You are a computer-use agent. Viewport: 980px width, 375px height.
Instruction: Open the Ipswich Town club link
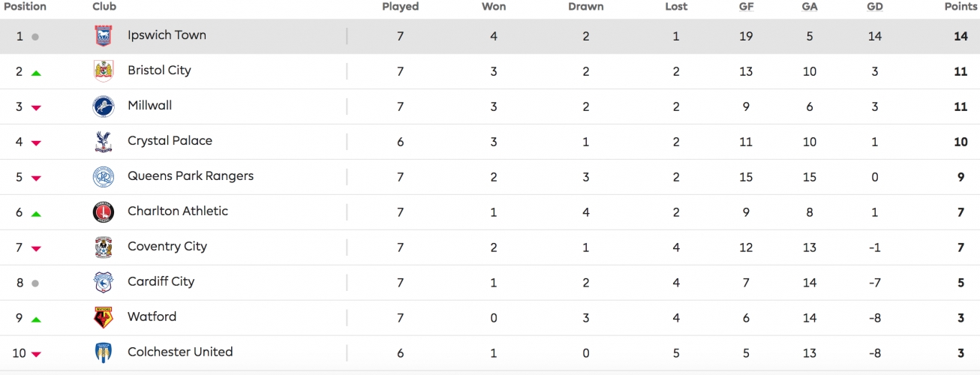[x=167, y=35]
